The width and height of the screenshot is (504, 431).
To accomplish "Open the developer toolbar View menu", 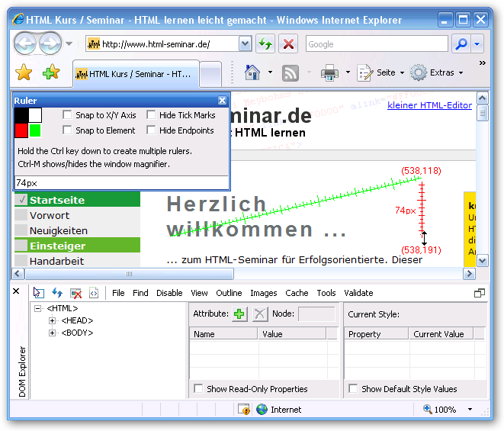I will [199, 293].
